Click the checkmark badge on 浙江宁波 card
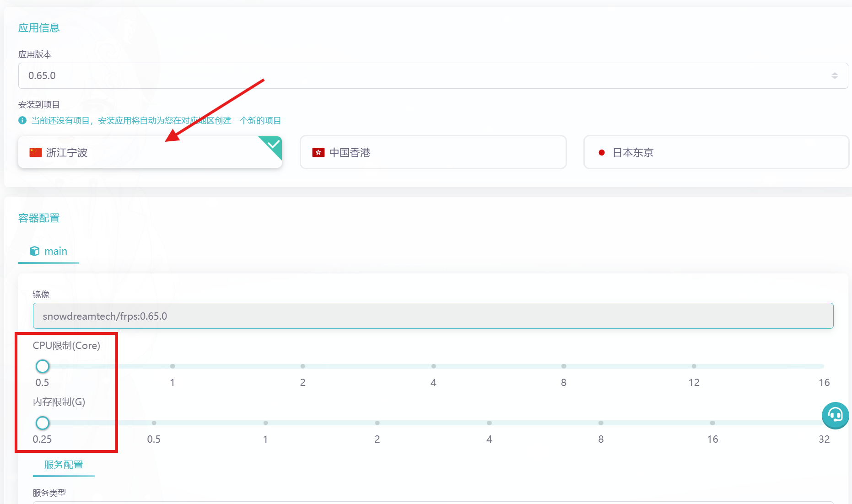 point(273,145)
